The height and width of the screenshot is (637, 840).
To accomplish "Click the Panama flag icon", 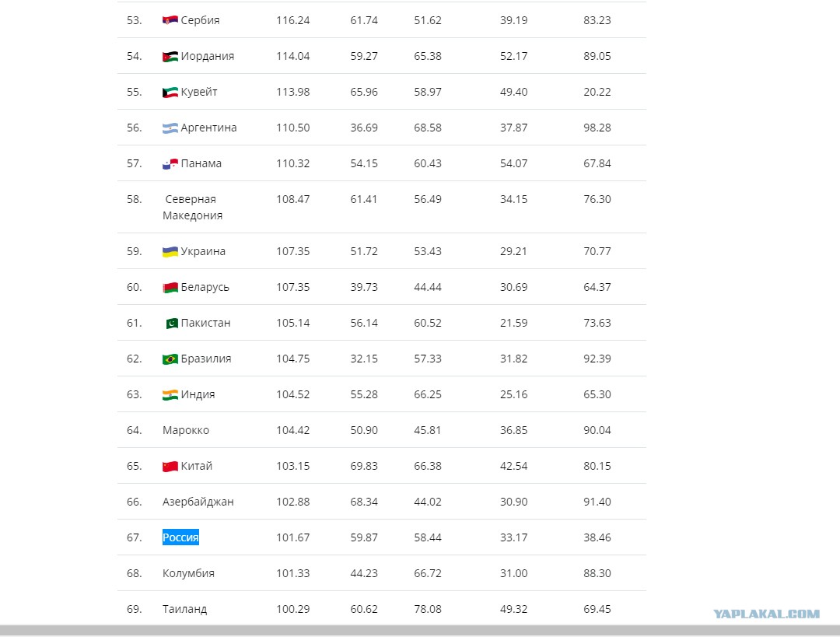I will click(170, 164).
